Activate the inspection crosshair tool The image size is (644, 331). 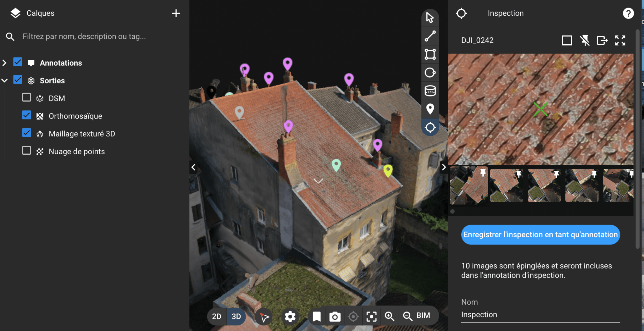[x=430, y=127]
